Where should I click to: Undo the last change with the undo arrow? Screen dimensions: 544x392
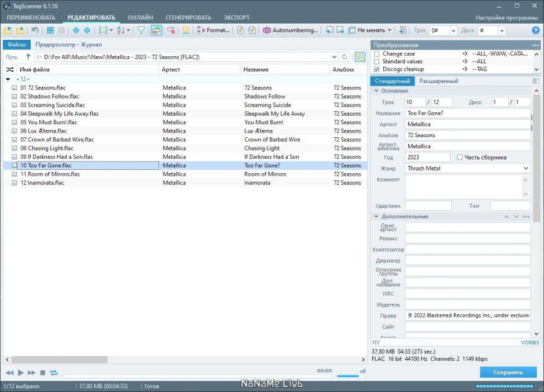(35, 31)
